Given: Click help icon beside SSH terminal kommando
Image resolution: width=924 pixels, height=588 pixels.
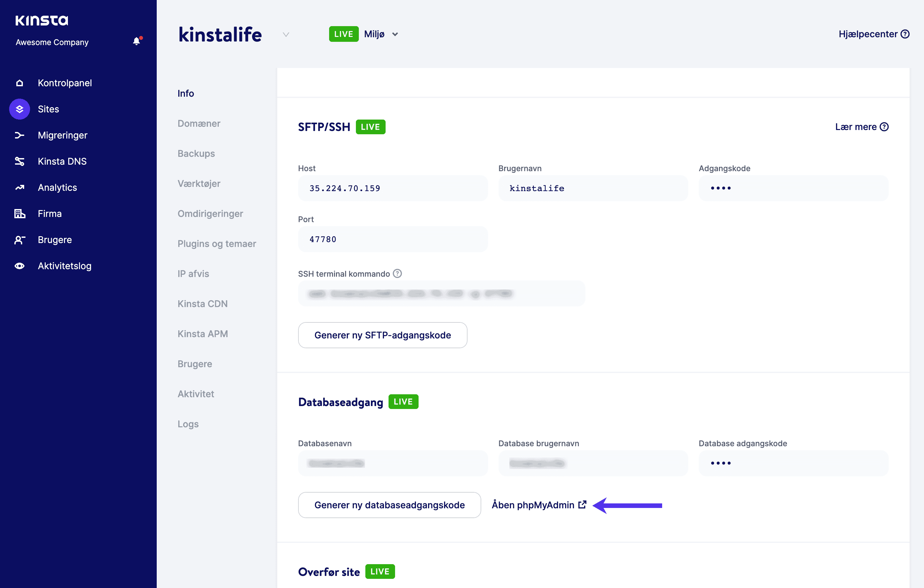Looking at the screenshot, I should tap(398, 273).
